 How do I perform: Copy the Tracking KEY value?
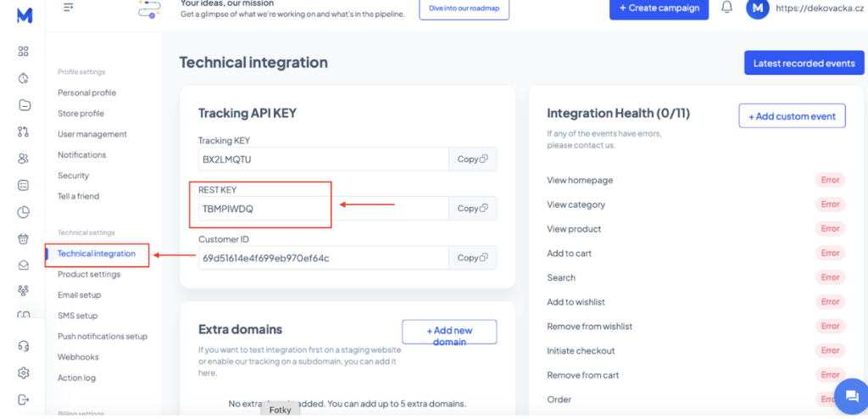pyautogui.click(x=472, y=159)
